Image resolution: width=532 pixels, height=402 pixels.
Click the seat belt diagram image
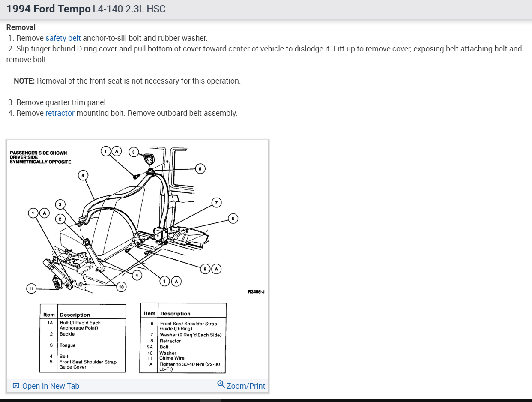(x=137, y=258)
